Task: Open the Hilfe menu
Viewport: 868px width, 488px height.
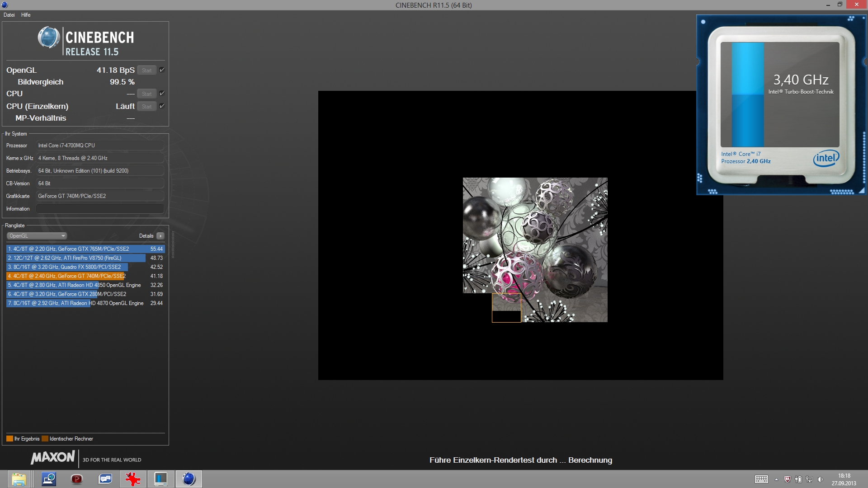Action: point(26,15)
